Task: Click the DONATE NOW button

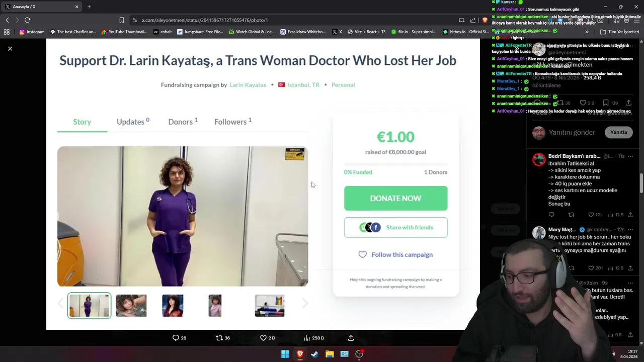Action: click(x=395, y=198)
